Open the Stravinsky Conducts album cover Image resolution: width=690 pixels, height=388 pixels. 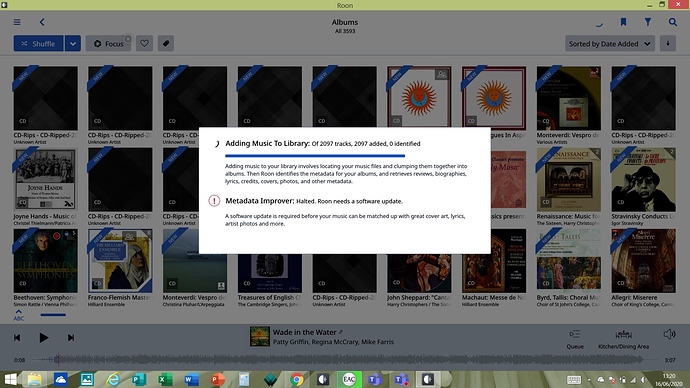643,179
